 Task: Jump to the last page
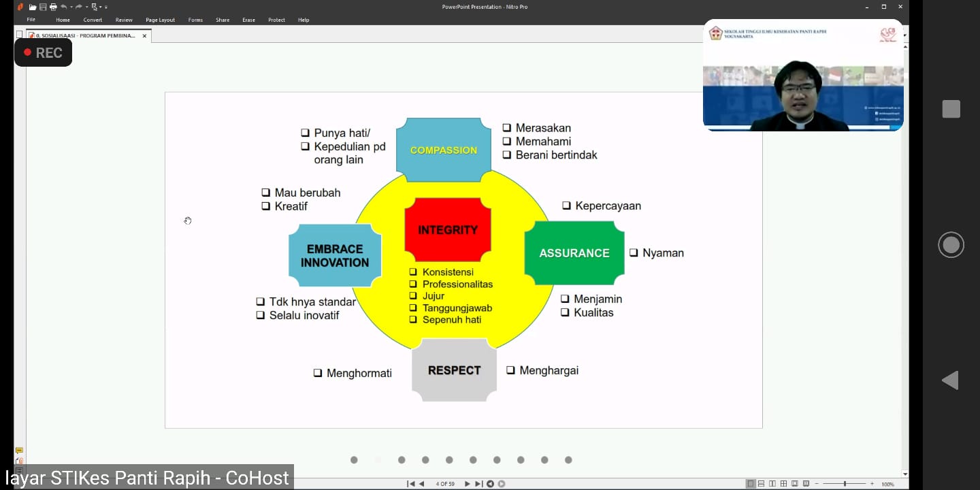coord(478,484)
